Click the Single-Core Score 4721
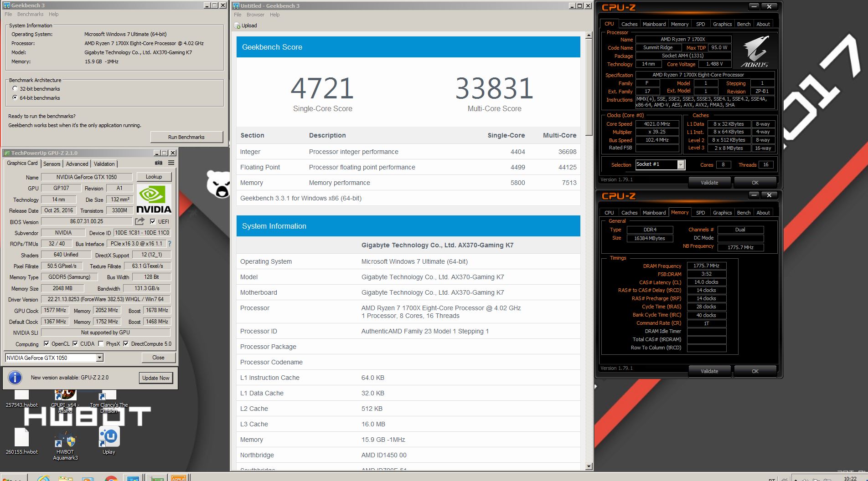 [322, 88]
